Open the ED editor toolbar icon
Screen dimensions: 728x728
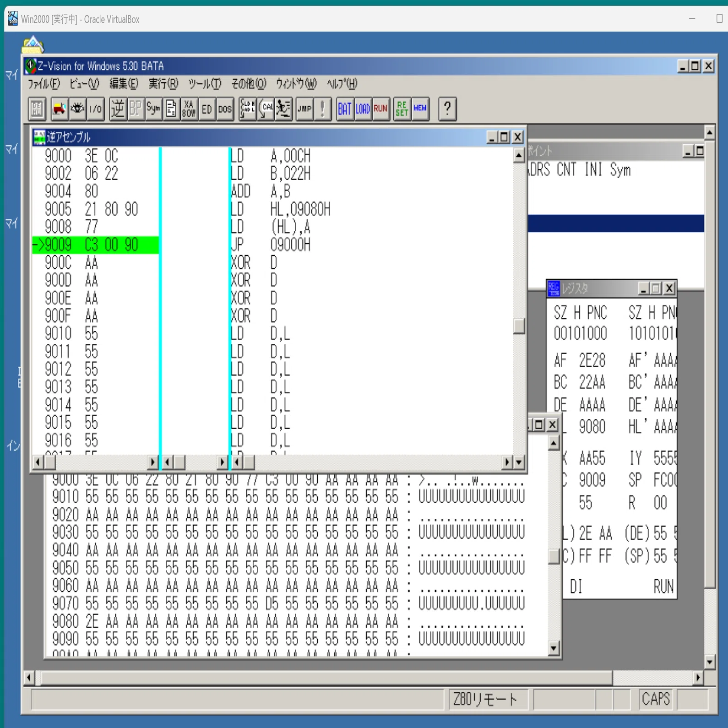pyautogui.click(x=207, y=109)
